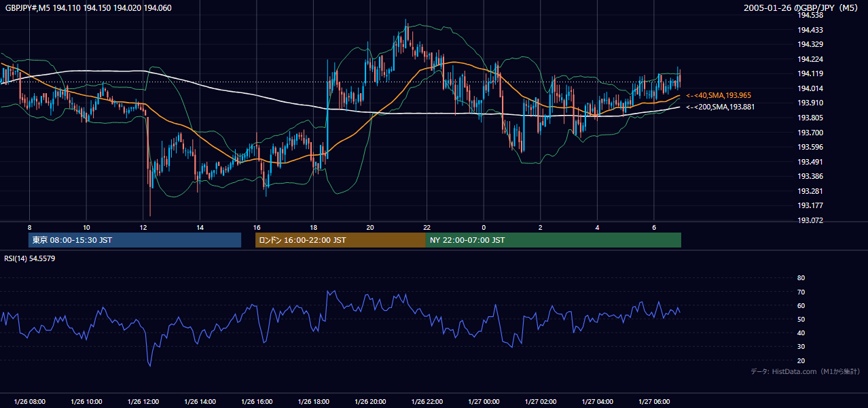
Task: Click price axis value 194.224
Action: 810,59
